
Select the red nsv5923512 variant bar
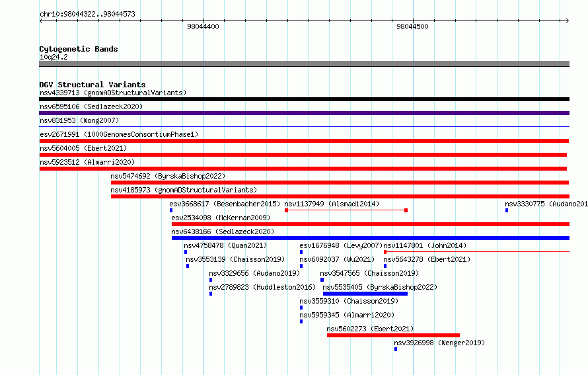point(303,169)
